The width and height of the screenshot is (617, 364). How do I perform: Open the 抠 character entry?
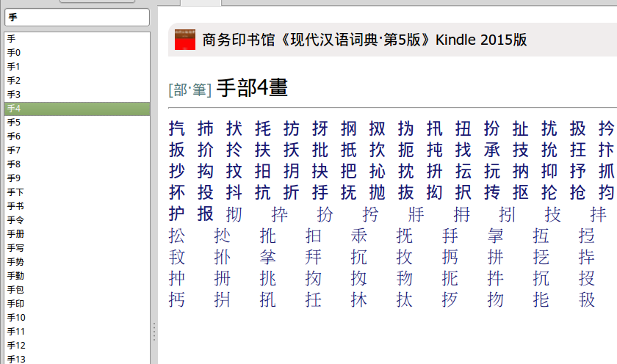tap(520, 192)
